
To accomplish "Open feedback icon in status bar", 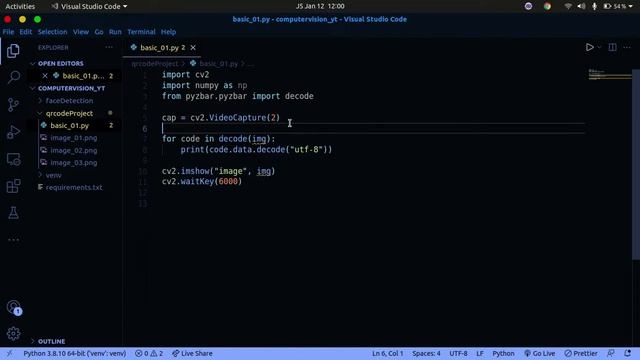I will pyautogui.click(x=611, y=353).
